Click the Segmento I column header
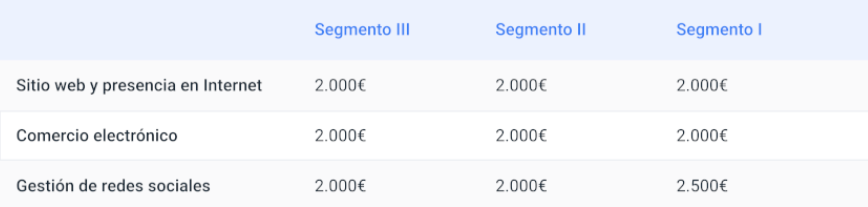Viewport: 868px width, 207px height. [x=719, y=29]
